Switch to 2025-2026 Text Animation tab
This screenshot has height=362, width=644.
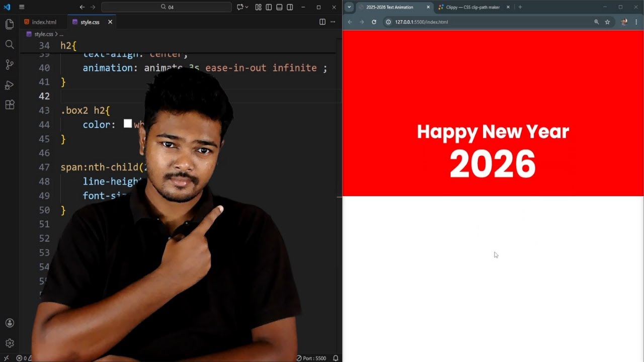click(390, 7)
